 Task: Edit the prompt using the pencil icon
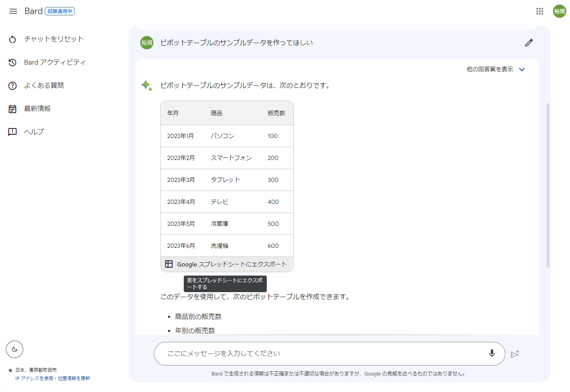point(529,43)
